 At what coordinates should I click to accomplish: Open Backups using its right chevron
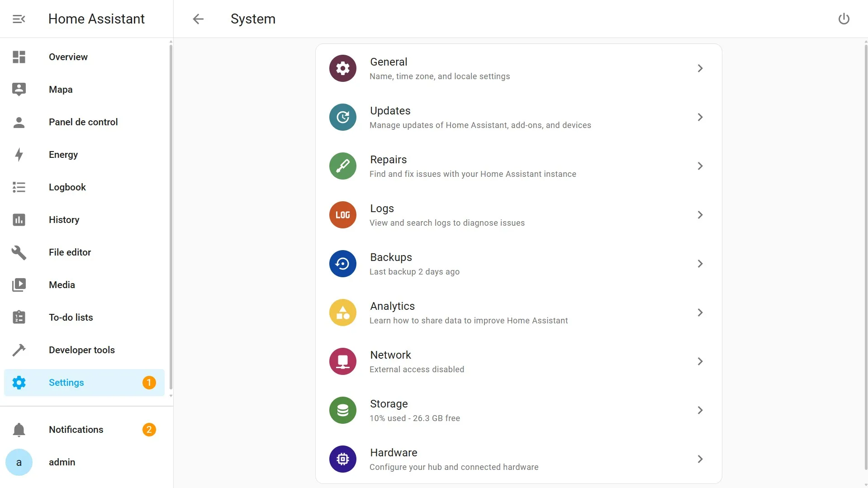pyautogui.click(x=700, y=264)
